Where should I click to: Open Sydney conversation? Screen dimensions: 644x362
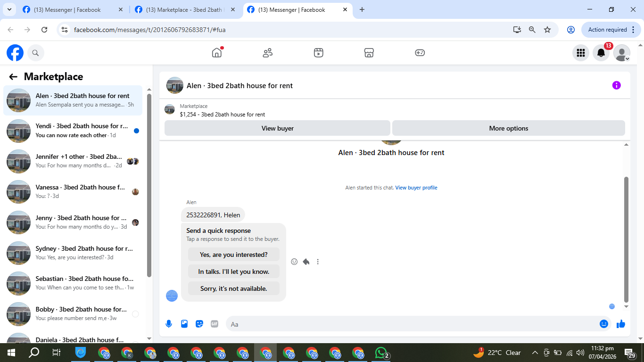pos(73,253)
